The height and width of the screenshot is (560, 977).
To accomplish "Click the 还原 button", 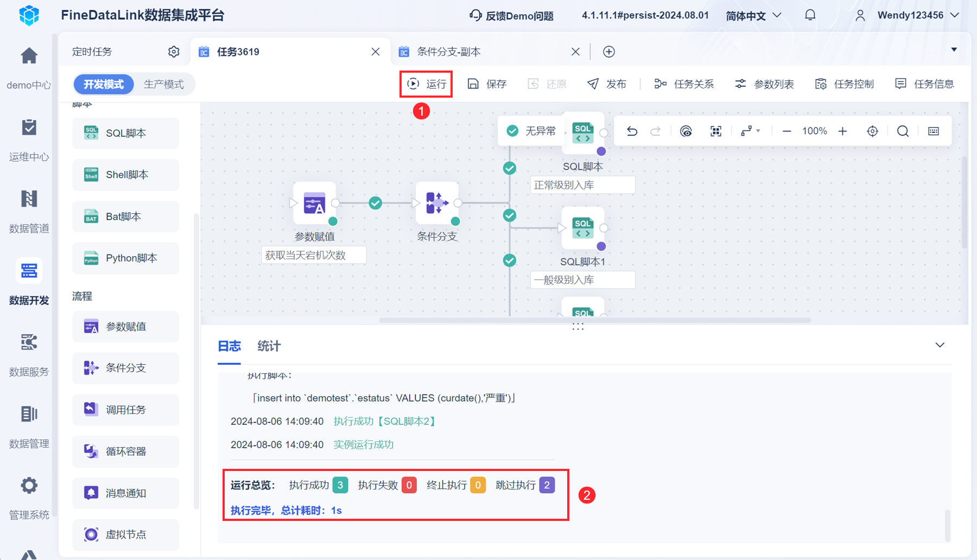I will pos(547,84).
